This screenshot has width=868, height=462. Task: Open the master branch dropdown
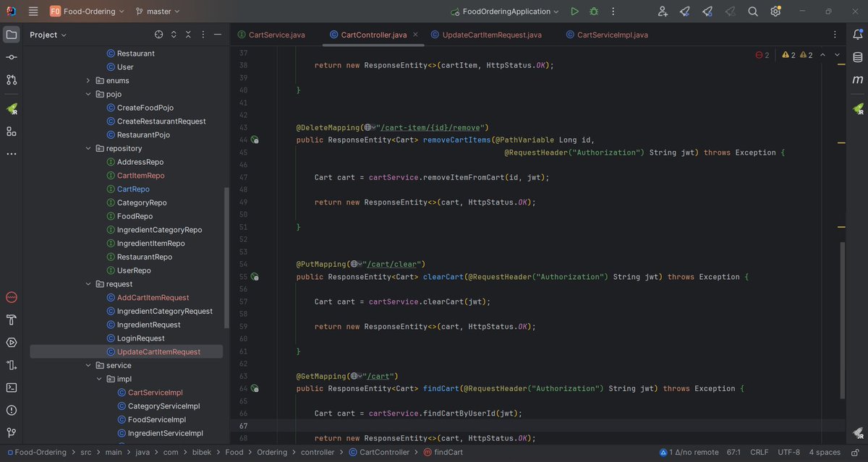158,12
